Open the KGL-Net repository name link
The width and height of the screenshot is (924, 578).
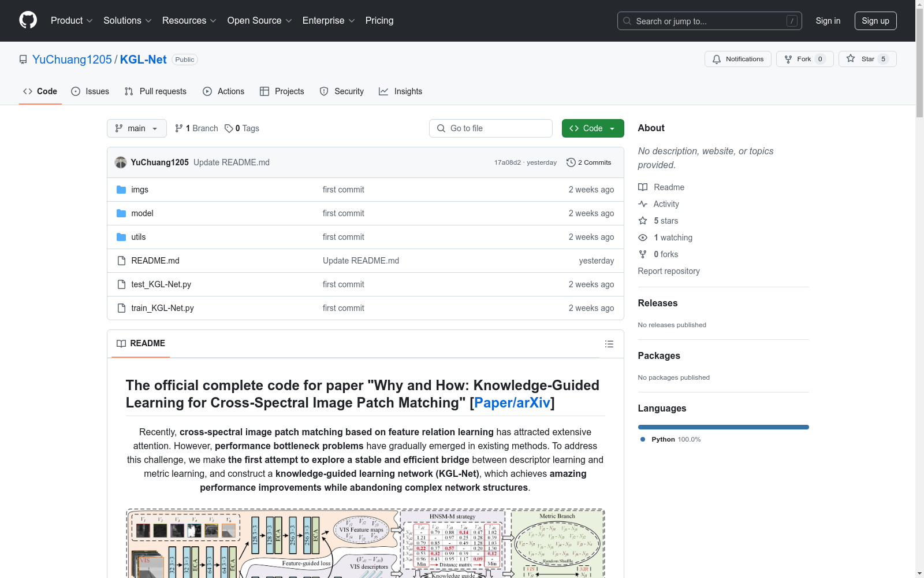pos(143,60)
